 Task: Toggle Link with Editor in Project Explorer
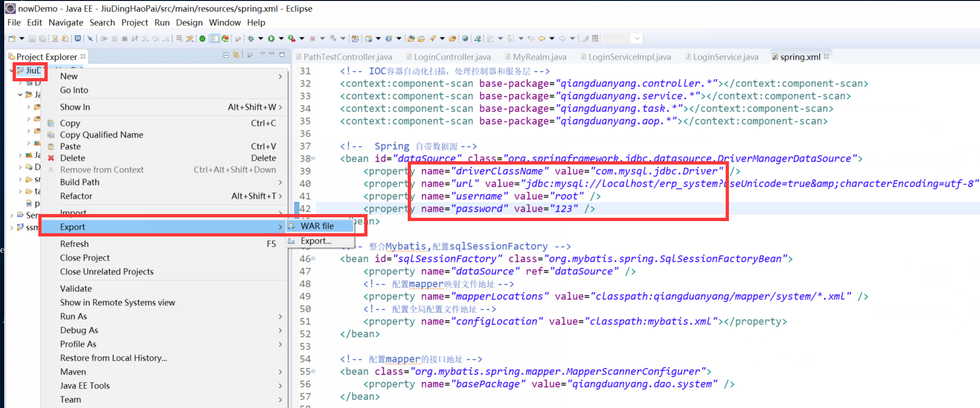[236, 55]
